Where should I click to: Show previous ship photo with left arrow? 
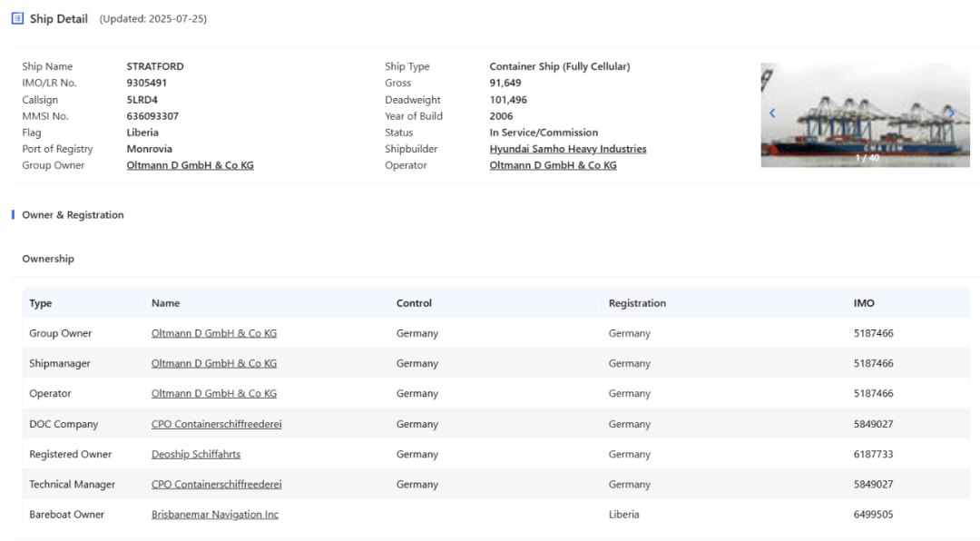[772, 113]
